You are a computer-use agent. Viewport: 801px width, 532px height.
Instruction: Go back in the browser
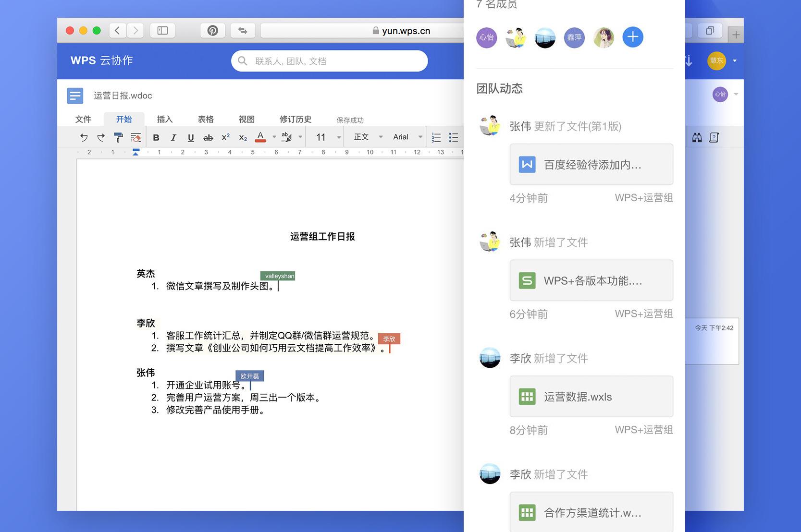117,31
